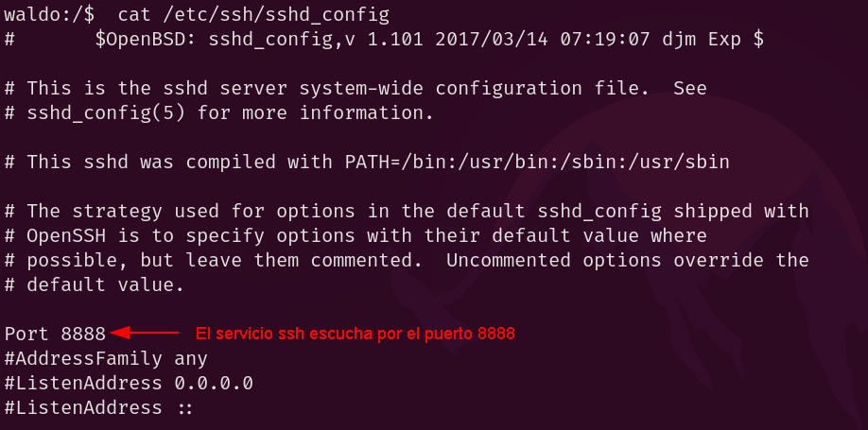
Task: Click the red annotation about puerto 8888
Action: click(x=355, y=334)
